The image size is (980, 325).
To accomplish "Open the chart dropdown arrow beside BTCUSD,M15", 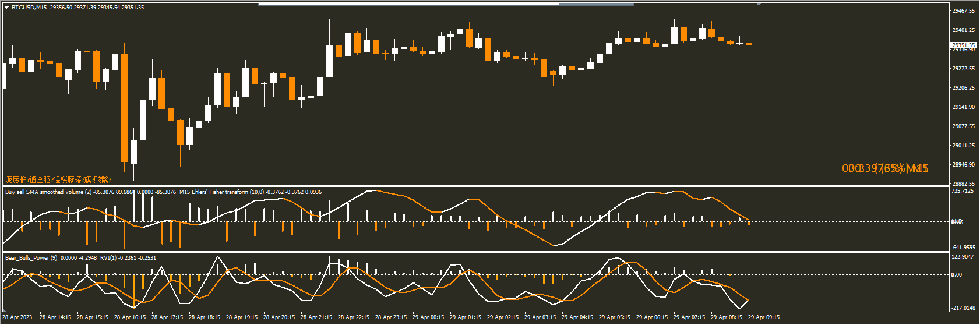I will coord(6,8).
